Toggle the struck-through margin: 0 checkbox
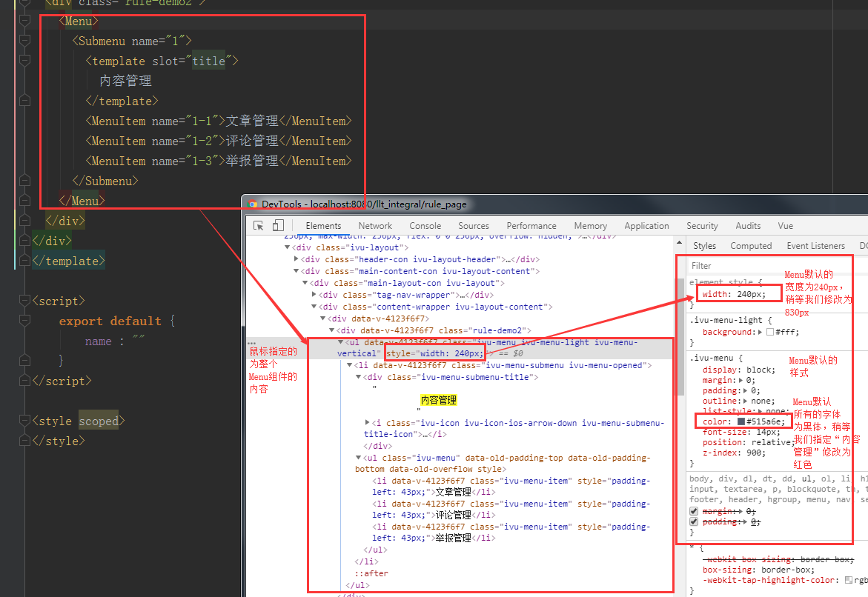 coord(695,511)
